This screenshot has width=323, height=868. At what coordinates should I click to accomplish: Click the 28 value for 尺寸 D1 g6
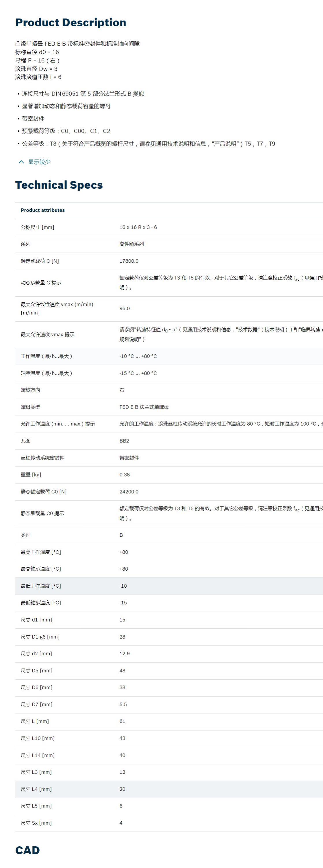click(122, 637)
